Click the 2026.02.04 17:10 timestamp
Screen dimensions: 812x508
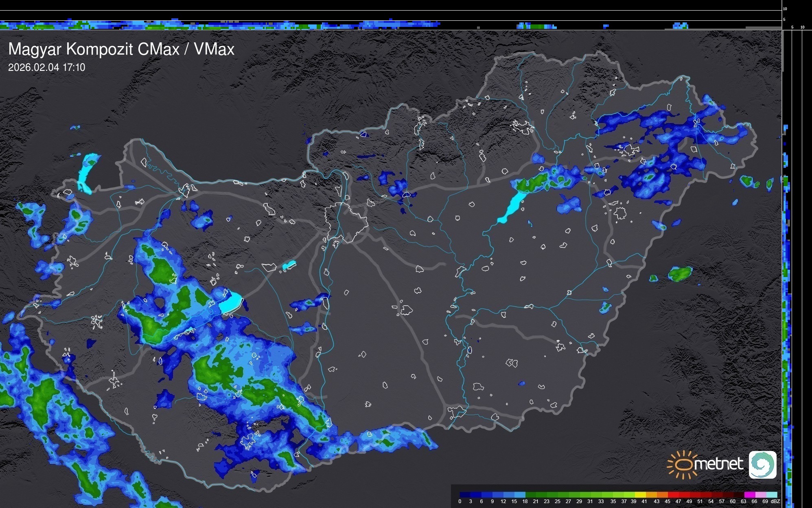(46, 68)
